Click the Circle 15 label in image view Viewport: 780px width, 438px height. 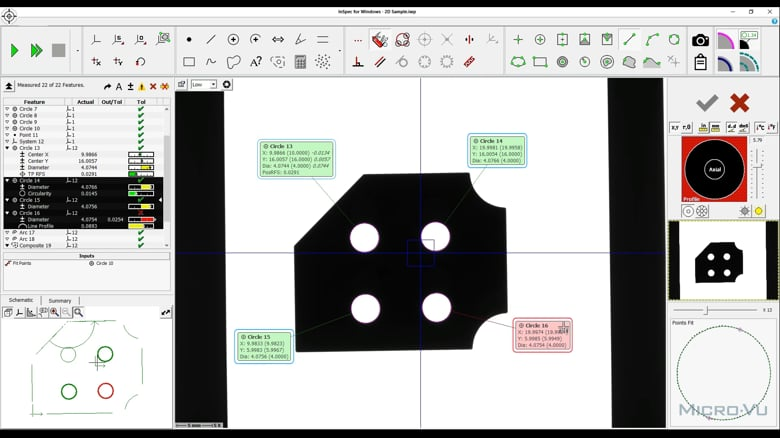click(x=264, y=346)
